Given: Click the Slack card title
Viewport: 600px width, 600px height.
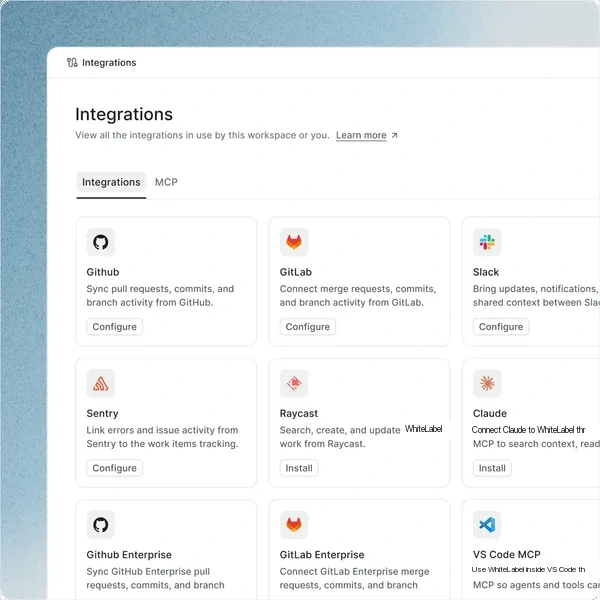Looking at the screenshot, I should (x=486, y=272).
